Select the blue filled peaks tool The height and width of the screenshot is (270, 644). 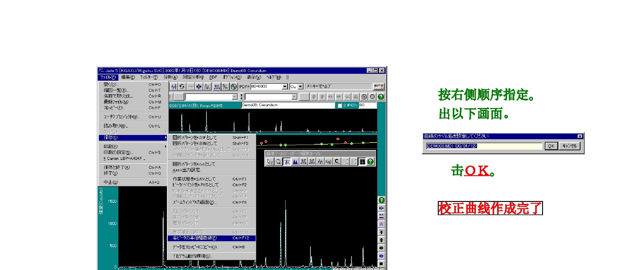295,162
